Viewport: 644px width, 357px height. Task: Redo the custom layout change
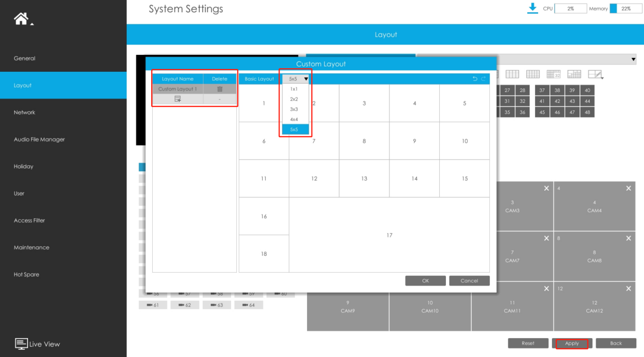[483, 79]
